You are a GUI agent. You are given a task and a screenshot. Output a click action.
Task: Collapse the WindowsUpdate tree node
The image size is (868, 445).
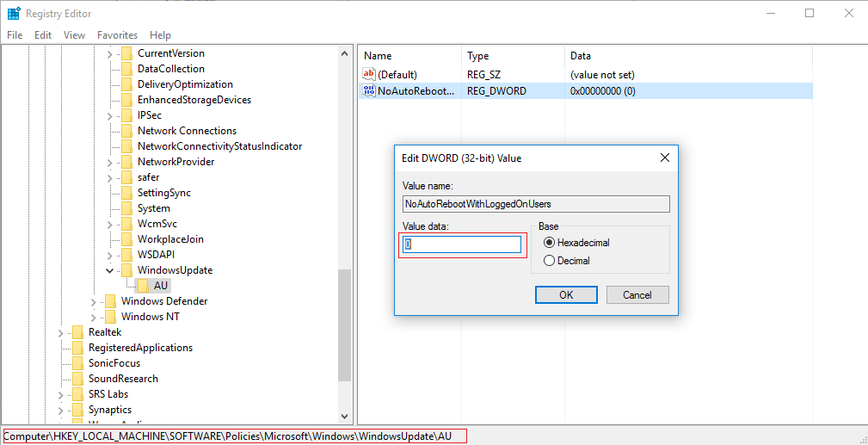click(x=109, y=270)
